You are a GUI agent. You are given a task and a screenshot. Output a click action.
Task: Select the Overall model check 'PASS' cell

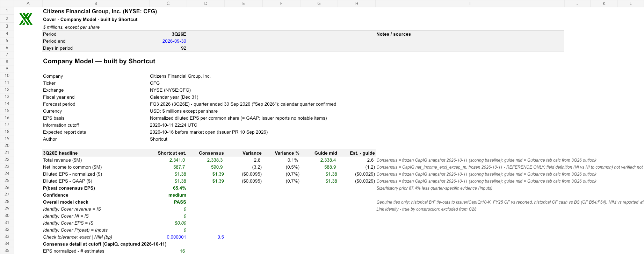180,202
